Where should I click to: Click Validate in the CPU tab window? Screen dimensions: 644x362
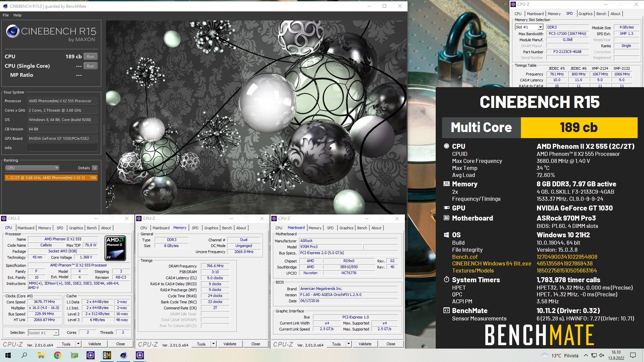point(95,344)
